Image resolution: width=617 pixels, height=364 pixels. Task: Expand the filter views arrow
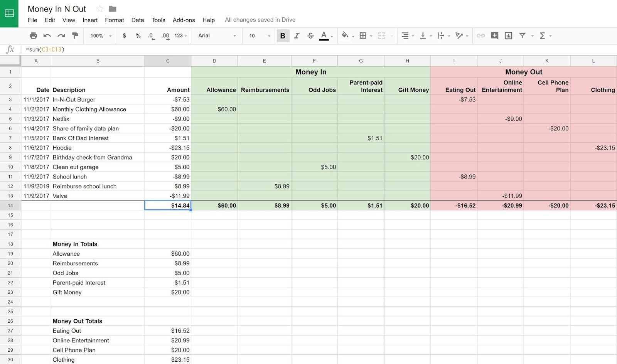pos(532,36)
